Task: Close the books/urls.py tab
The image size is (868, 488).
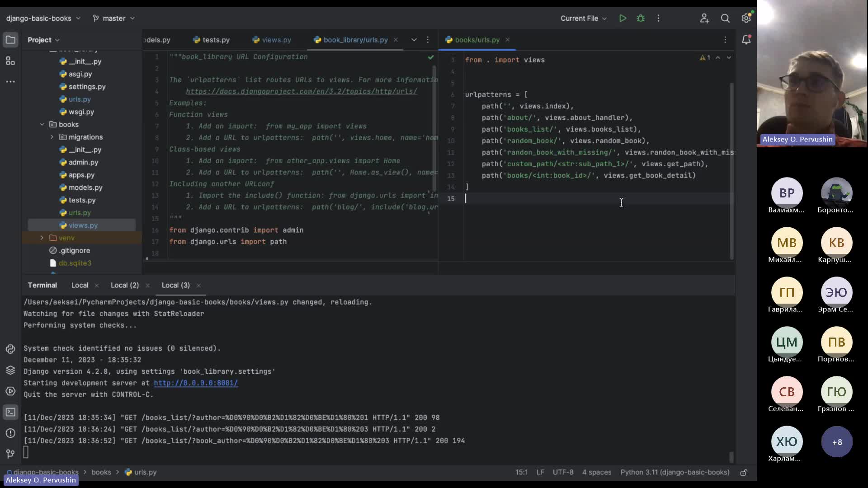Action: [x=507, y=40]
